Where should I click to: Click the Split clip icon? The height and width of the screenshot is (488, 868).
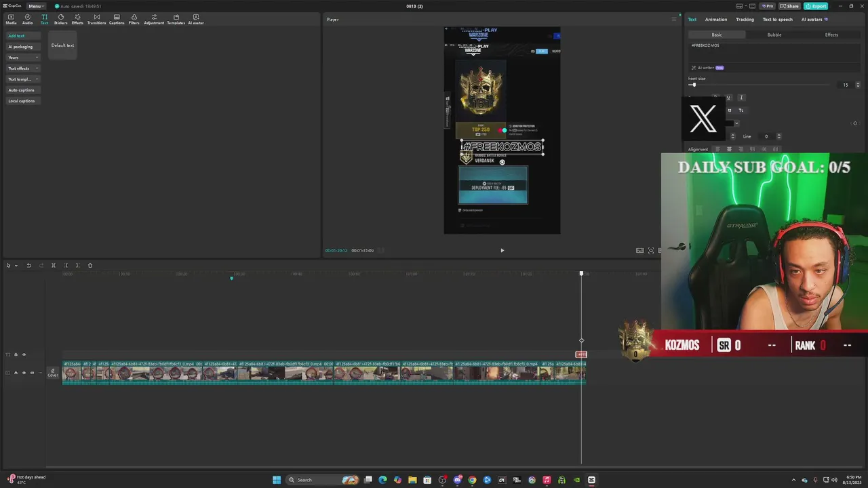click(x=54, y=265)
